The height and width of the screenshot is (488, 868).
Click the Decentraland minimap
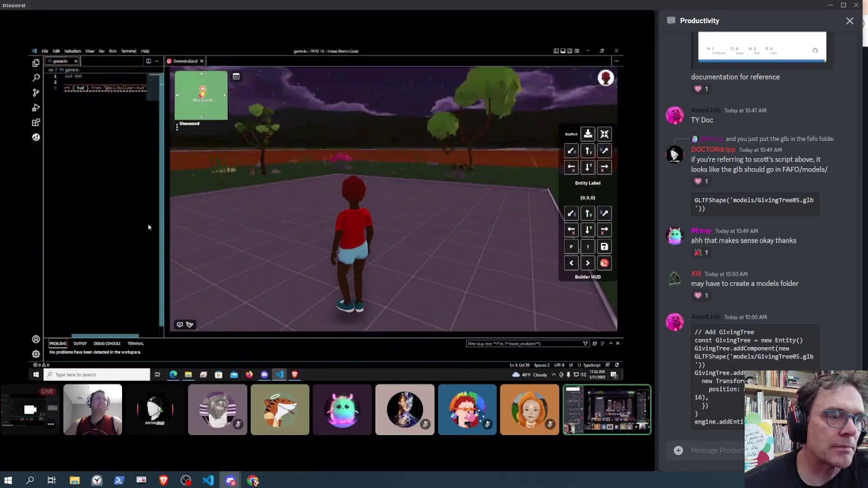point(201,95)
